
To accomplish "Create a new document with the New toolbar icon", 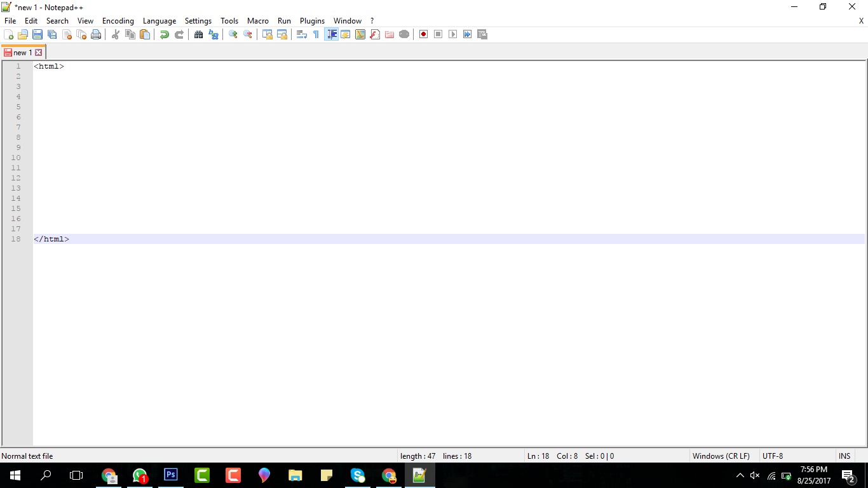I will point(9,34).
